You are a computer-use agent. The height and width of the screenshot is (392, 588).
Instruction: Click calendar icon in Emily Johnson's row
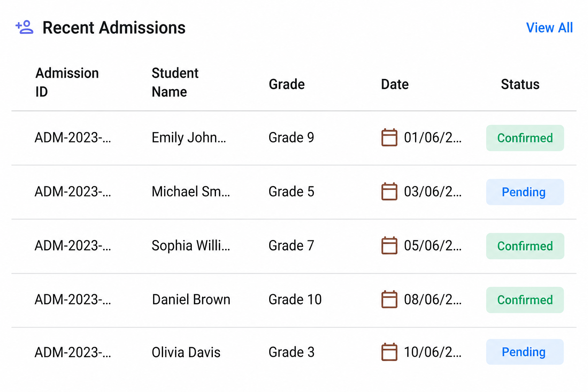[x=389, y=137]
